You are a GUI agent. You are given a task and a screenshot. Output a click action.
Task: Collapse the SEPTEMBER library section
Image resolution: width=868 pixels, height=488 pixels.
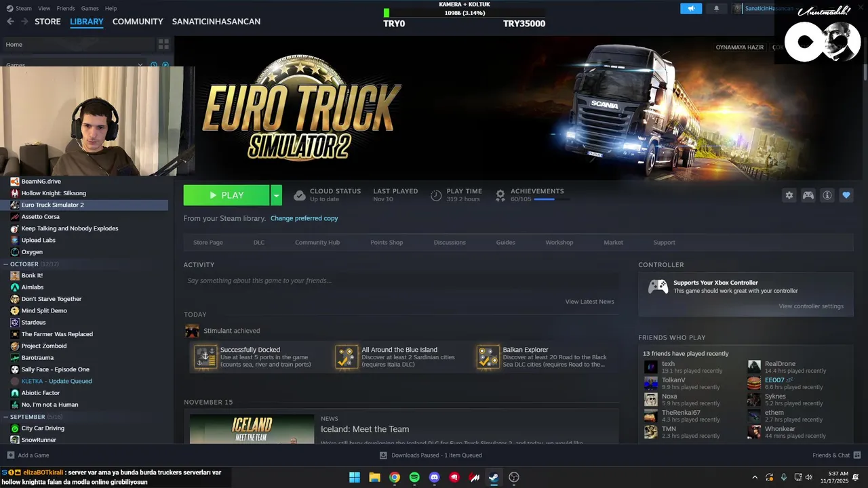click(x=5, y=417)
